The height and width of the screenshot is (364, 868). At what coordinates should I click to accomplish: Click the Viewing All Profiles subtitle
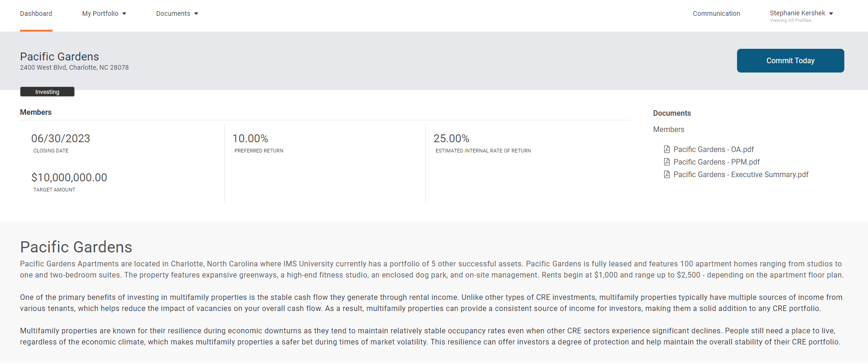click(790, 20)
